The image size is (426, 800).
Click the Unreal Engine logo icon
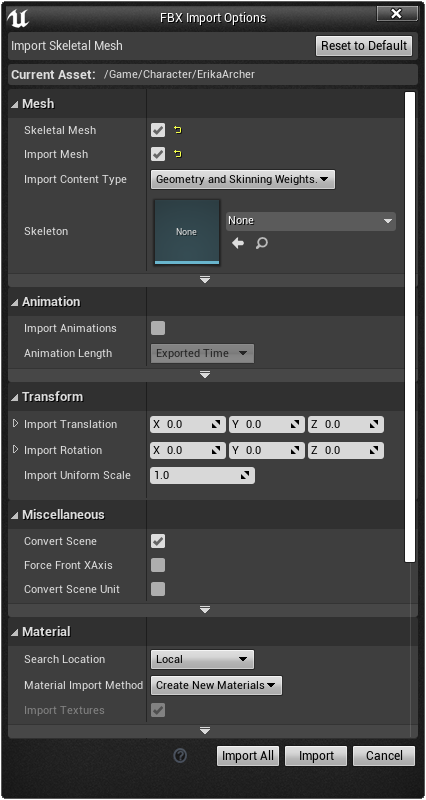(18, 17)
